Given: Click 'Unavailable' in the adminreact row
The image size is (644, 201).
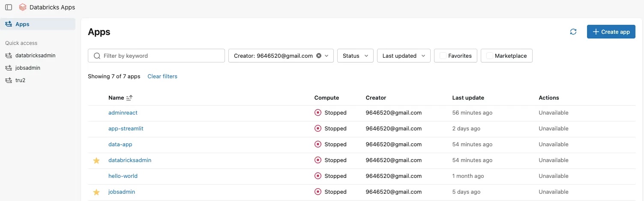Looking at the screenshot, I should tap(554, 113).
